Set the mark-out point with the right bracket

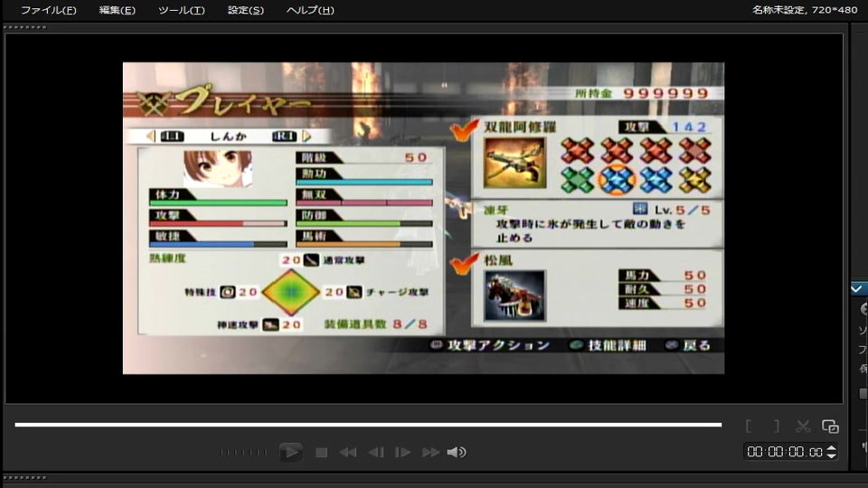tap(777, 426)
